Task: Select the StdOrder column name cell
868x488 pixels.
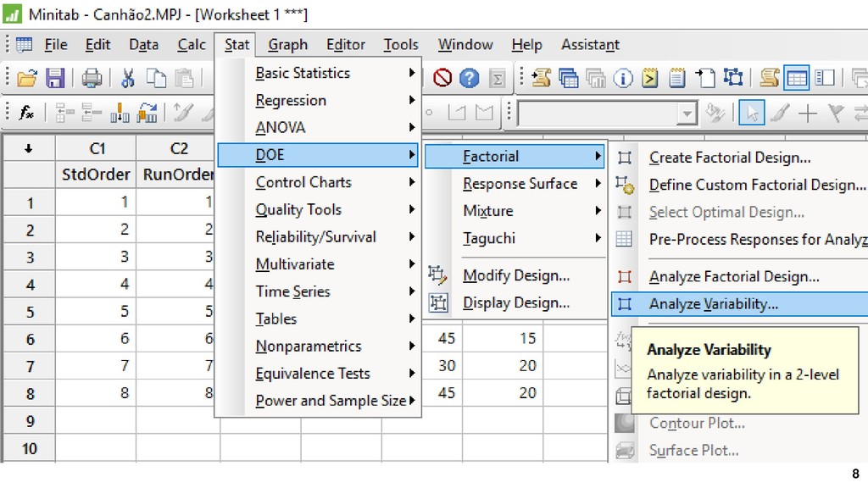Action: click(97, 175)
